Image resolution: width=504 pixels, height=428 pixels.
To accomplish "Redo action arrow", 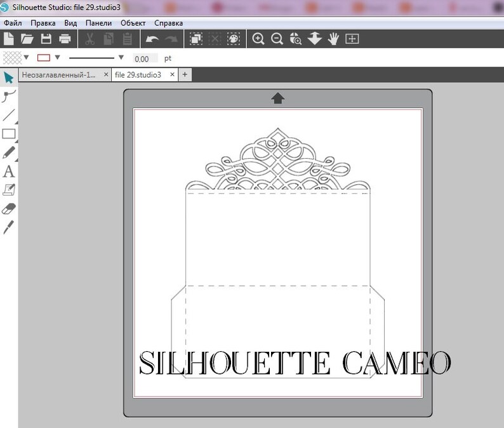I will click(171, 39).
